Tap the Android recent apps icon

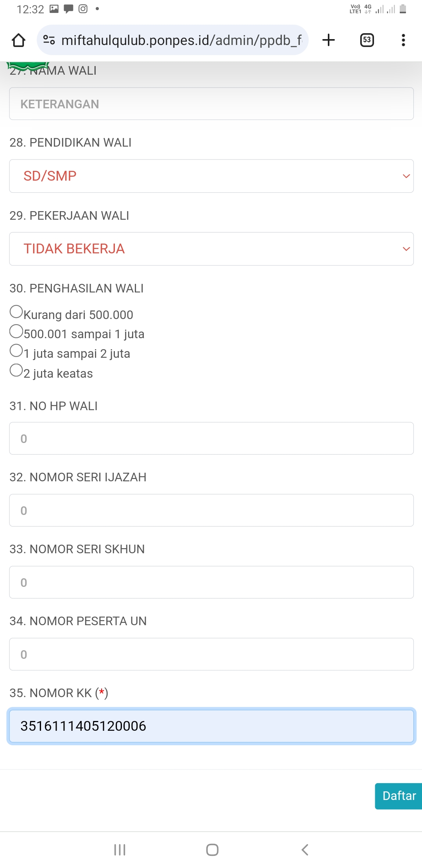point(120,849)
